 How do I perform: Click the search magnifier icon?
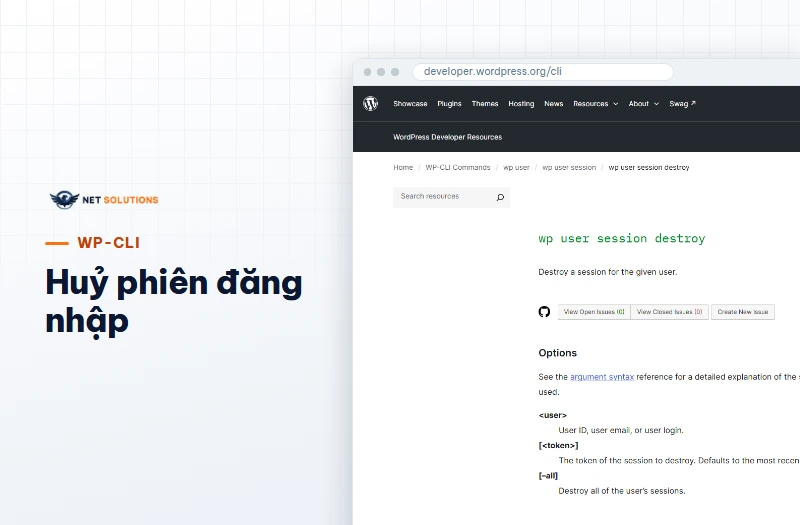[500, 197]
